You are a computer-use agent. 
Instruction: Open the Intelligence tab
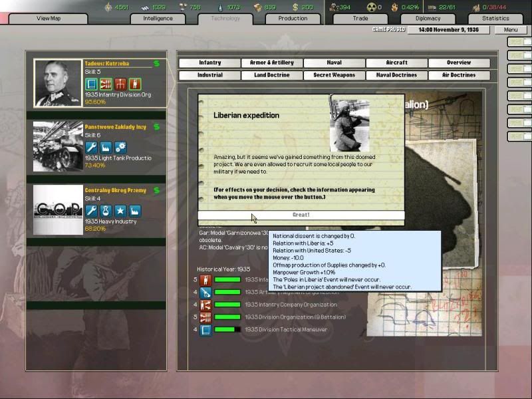[158, 19]
